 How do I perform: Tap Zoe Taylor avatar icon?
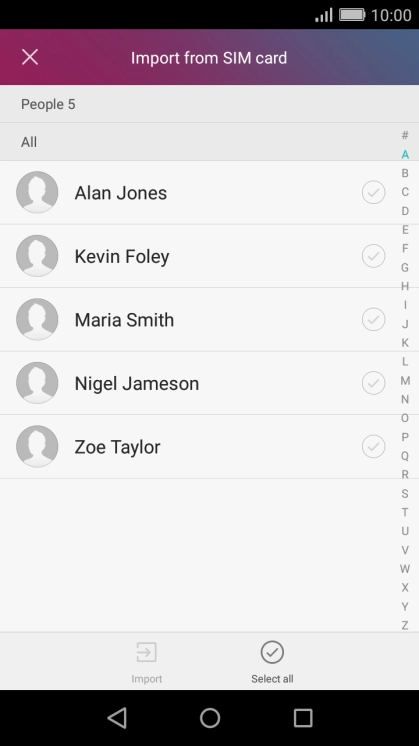tap(37, 446)
